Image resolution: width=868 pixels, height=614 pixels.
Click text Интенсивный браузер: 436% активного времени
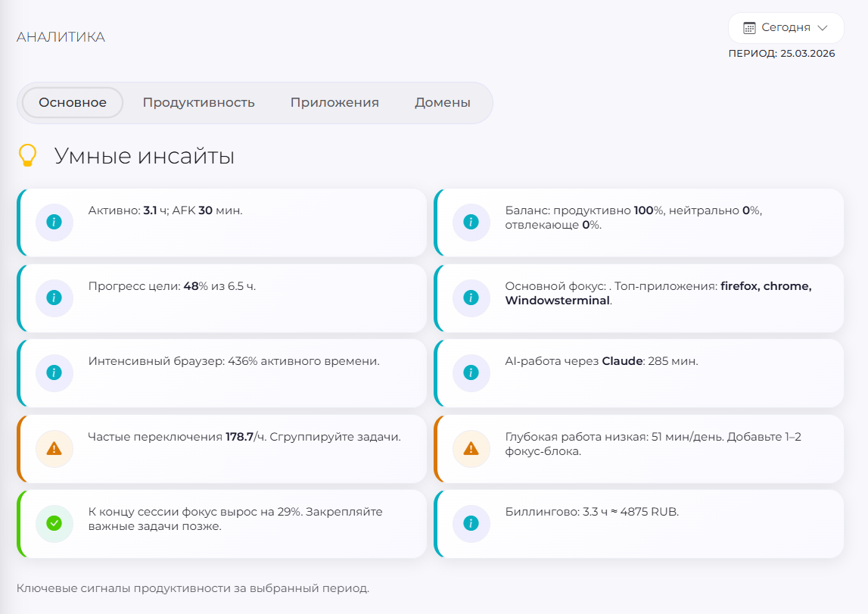[x=234, y=361]
